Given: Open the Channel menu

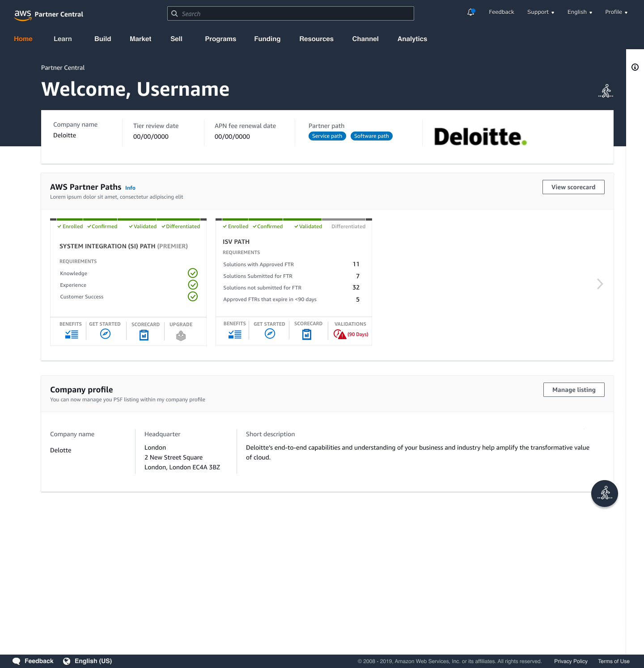Looking at the screenshot, I should 365,39.
